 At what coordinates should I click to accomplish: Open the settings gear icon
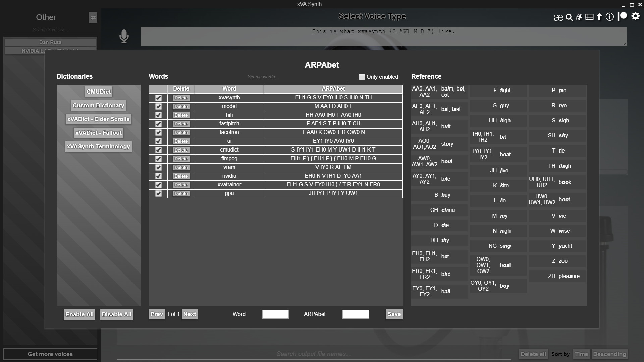point(635,17)
